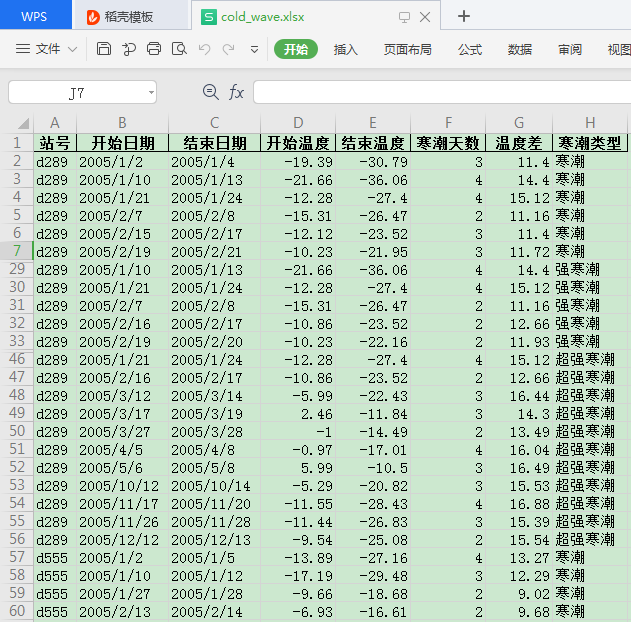
Task: Open Print Preview icon
Action: click(179, 49)
